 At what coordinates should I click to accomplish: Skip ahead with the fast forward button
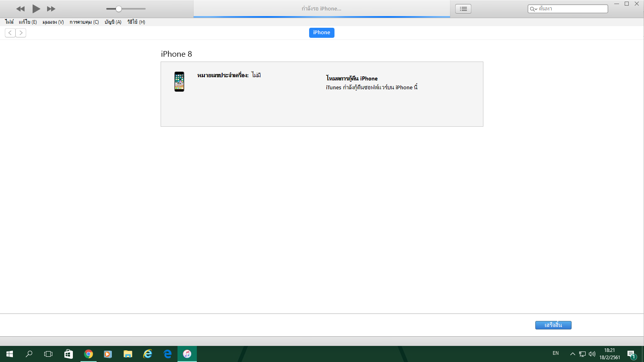coord(51,9)
